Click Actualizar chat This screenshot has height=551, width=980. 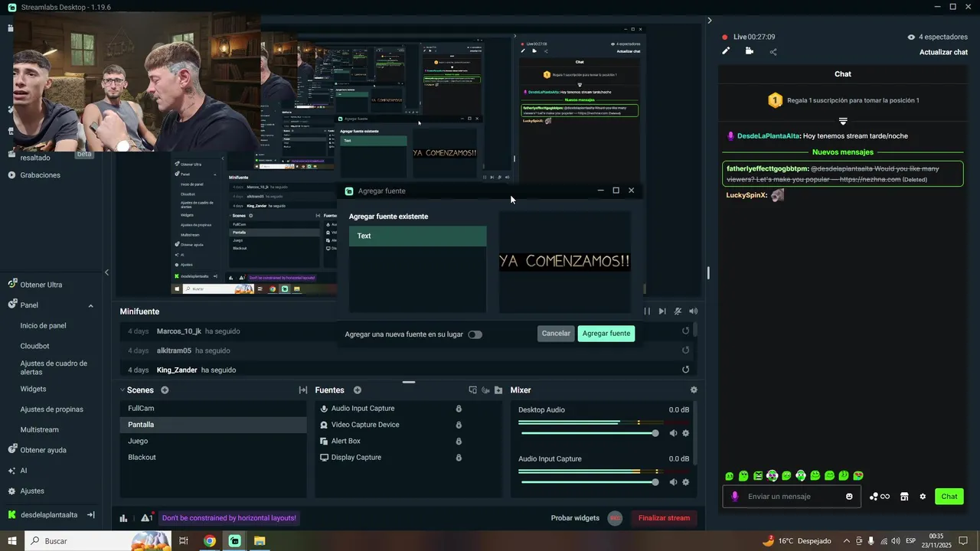click(943, 52)
